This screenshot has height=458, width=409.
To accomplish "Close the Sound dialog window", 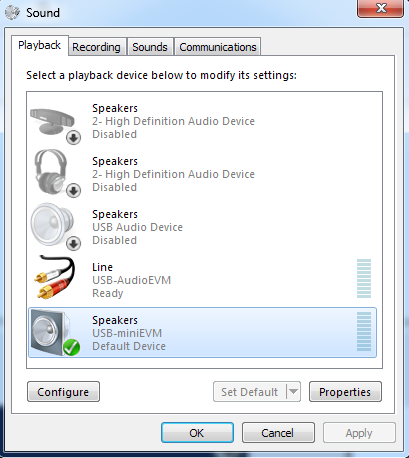I will [380, 8].
